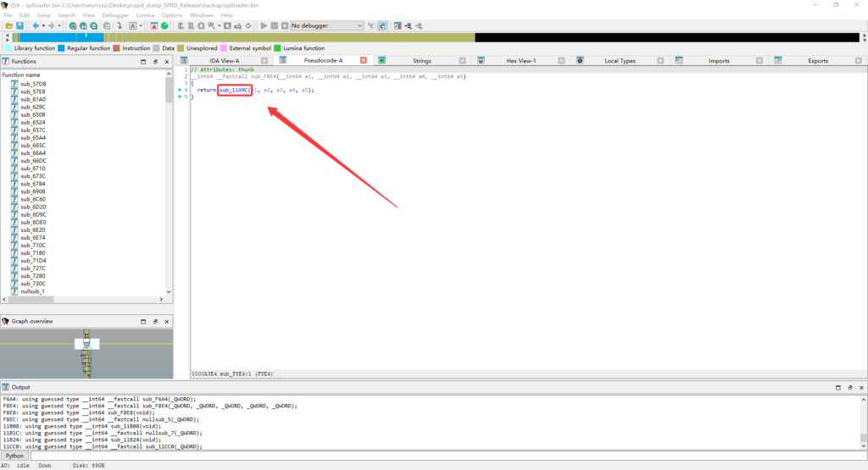Click the green circle toolbar icon
The image size is (868, 470).
(164, 25)
